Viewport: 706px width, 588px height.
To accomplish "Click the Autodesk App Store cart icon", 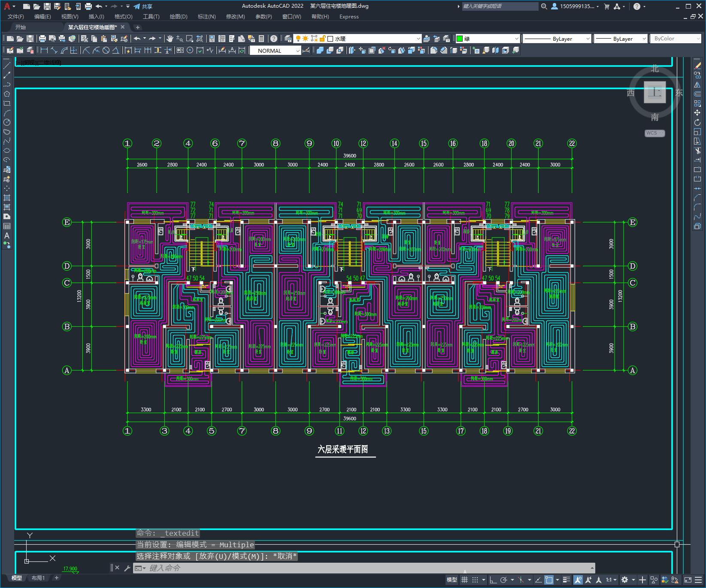I will point(607,6).
